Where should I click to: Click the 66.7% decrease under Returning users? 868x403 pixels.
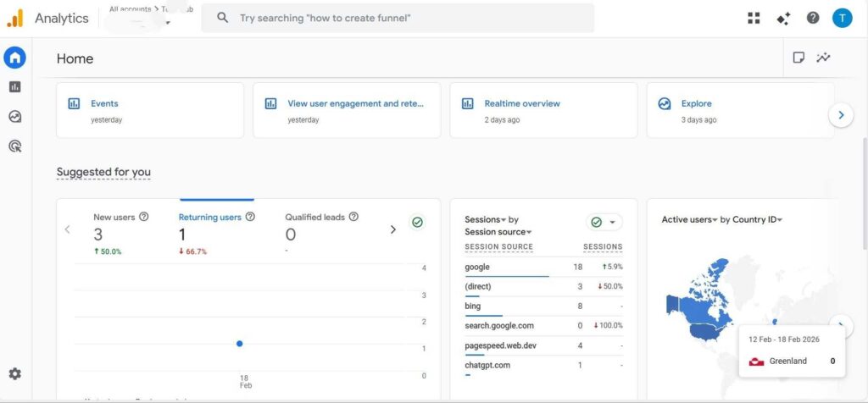click(192, 251)
